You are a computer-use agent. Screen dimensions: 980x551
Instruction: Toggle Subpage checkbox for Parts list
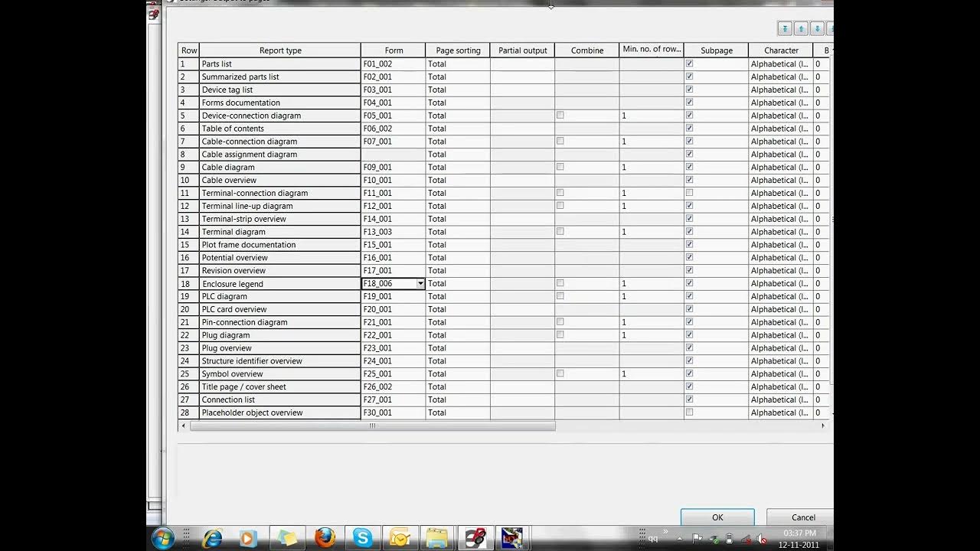(x=689, y=64)
